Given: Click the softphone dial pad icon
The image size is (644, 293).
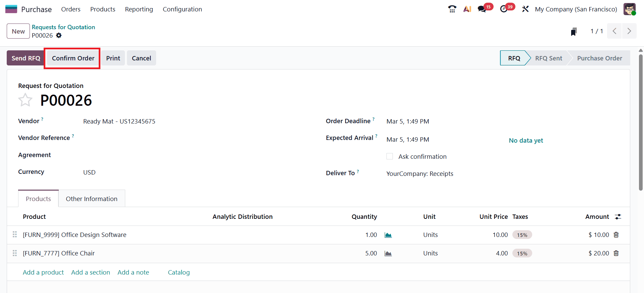Looking at the screenshot, I should click(x=452, y=8).
